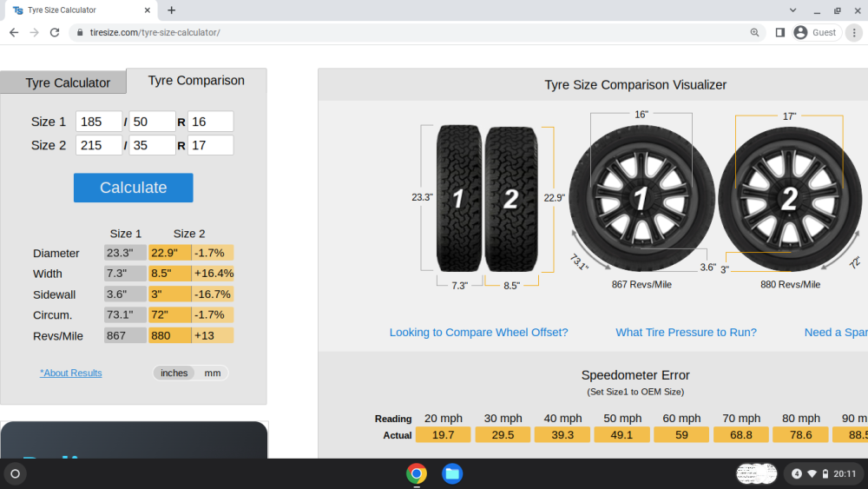
Task: Click wheel 2 side-view image
Action: click(790, 200)
